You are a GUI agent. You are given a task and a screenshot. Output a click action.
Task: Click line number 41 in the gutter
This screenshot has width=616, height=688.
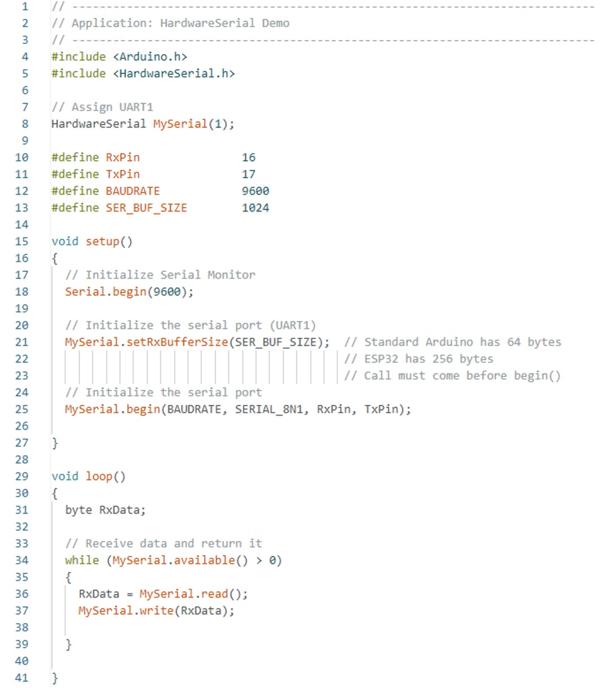(22, 678)
